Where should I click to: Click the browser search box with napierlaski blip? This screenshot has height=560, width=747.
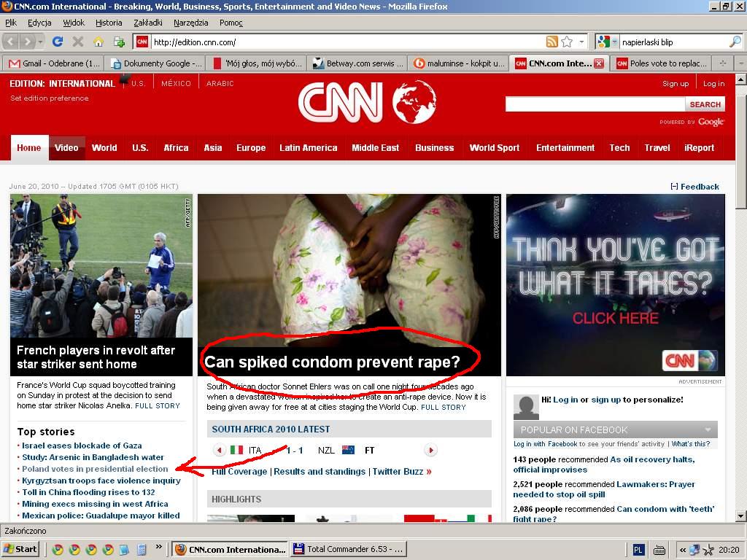[673, 42]
